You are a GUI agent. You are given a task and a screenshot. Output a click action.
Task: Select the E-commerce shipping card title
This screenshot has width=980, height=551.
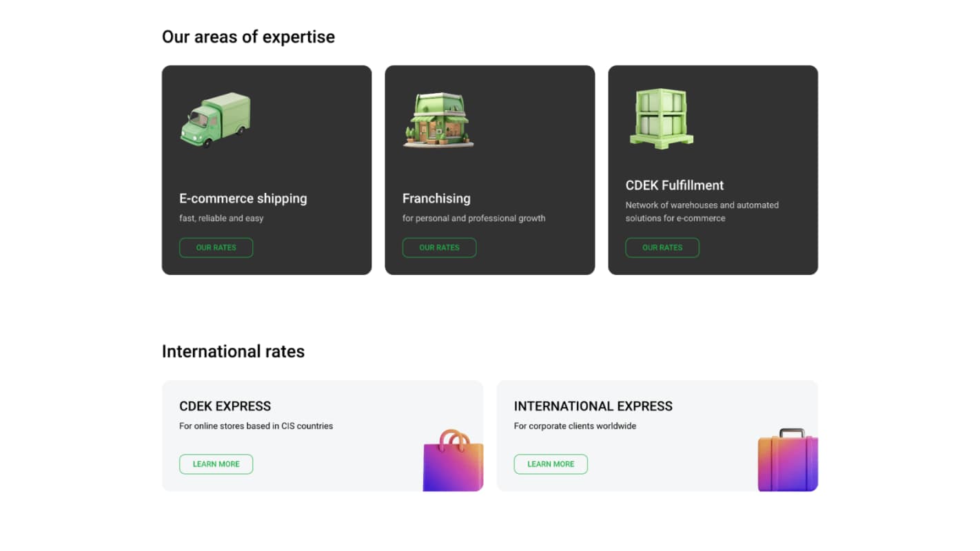click(x=243, y=198)
